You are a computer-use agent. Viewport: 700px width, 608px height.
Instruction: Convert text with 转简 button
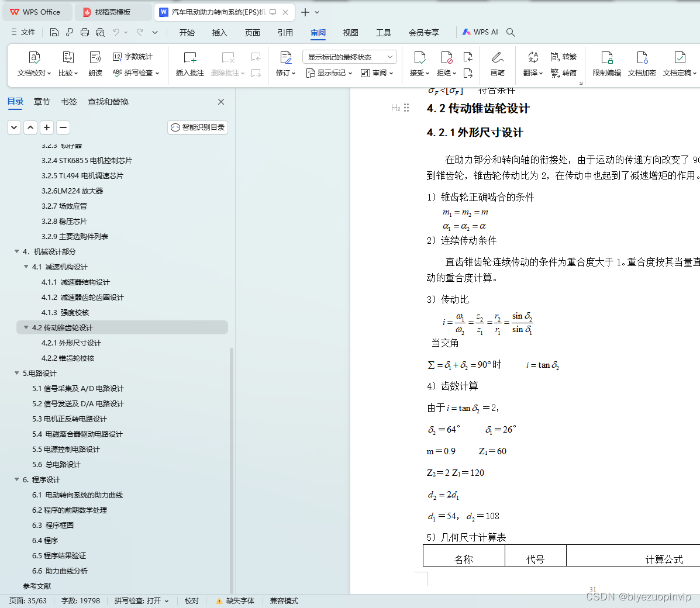tap(563, 72)
